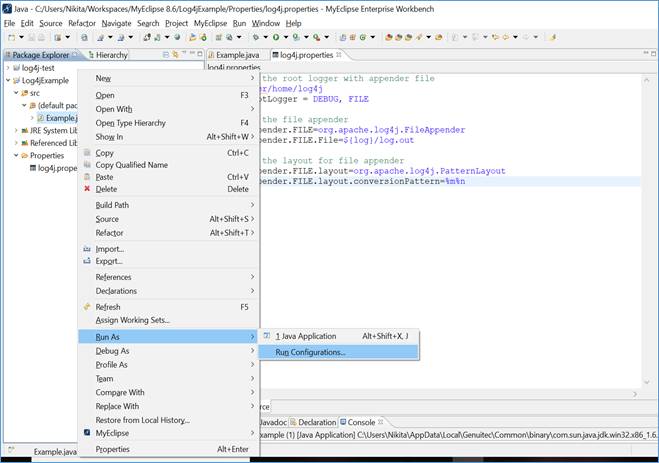Select Restore from Local History... entry
659x463 pixels.
click(169, 420)
